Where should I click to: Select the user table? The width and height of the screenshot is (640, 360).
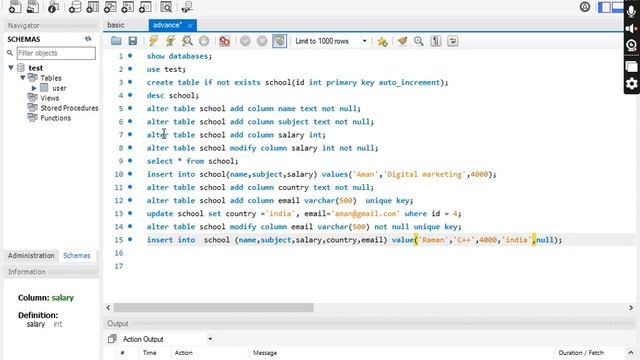pos(59,88)
